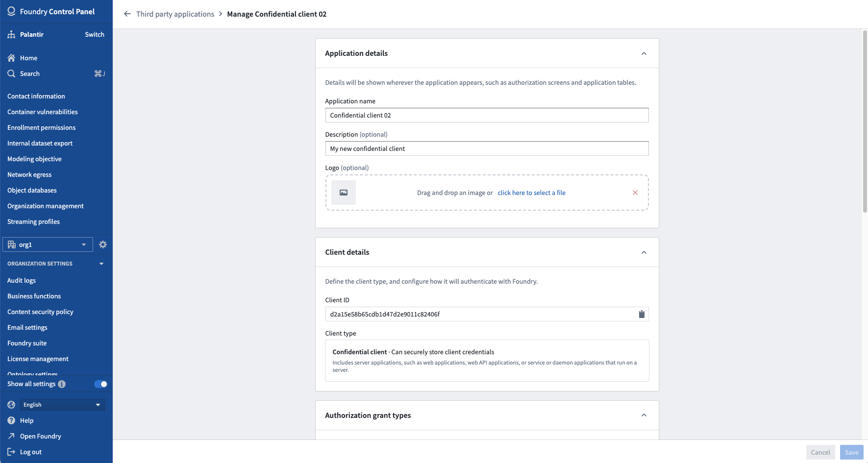Open Email settings in the sidebar
The image size is (868, 463).
pos(27,327)
